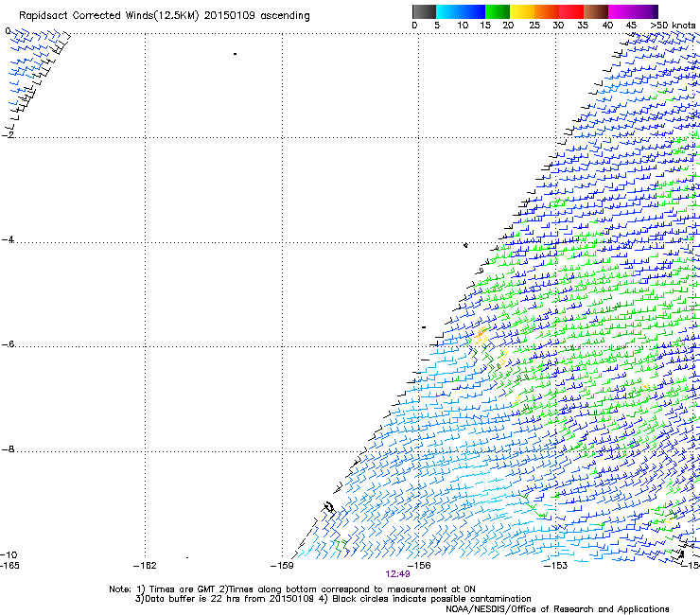Click the magenta 40-45 knots legend color

pyautogui.click(x=621, y=11)
